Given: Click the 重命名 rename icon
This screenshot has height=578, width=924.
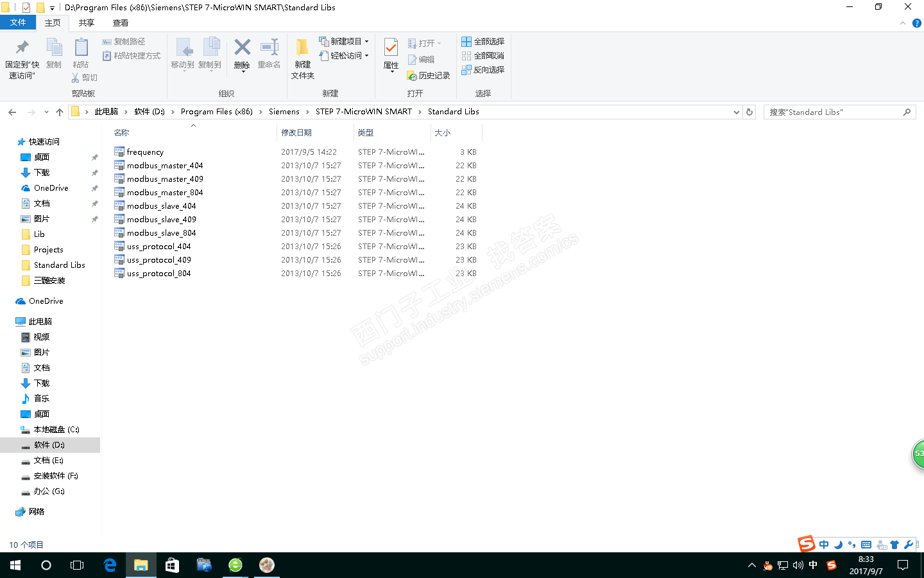Looking at the screenshot, I should click(x=269, y=48).
